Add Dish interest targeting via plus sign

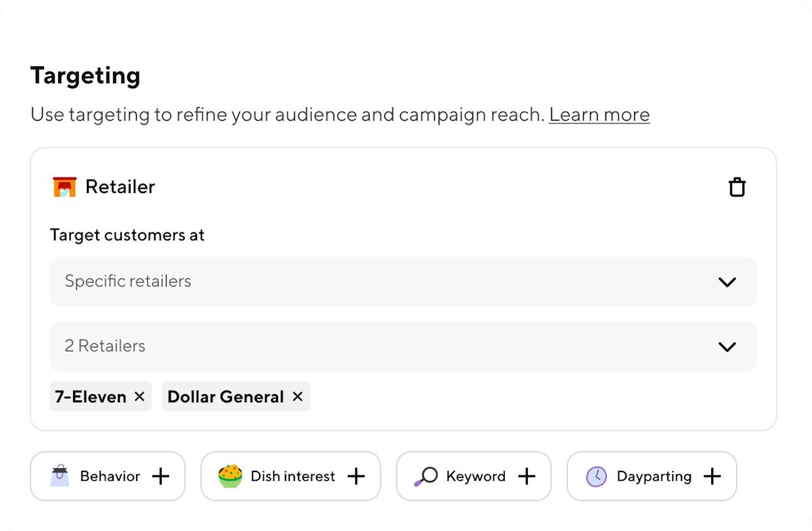click(356, 476)
